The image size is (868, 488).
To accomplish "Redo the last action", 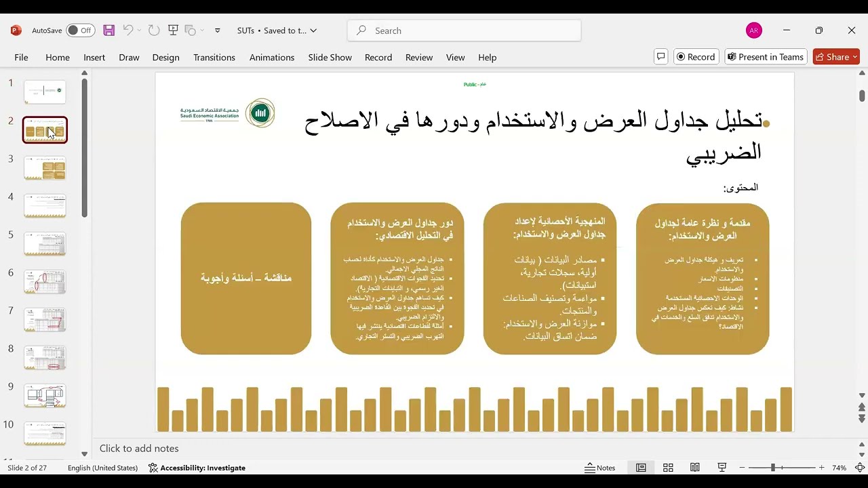I will (154, 30).
